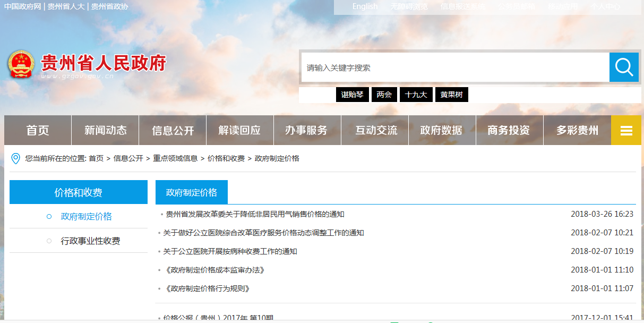Go to the 办事服务 navigation item
This screenshot has height=323, width=644.
[306, 131]
